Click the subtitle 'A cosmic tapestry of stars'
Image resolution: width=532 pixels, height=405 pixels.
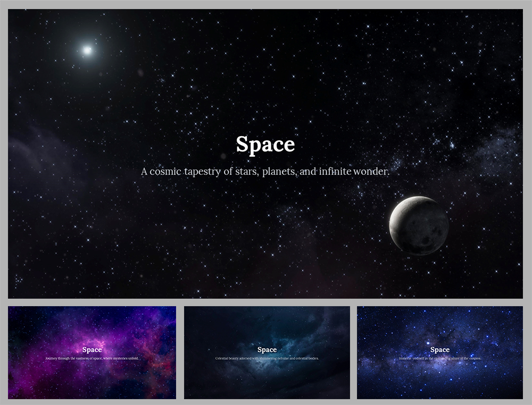pyautogui.click(x=265, y=172)
